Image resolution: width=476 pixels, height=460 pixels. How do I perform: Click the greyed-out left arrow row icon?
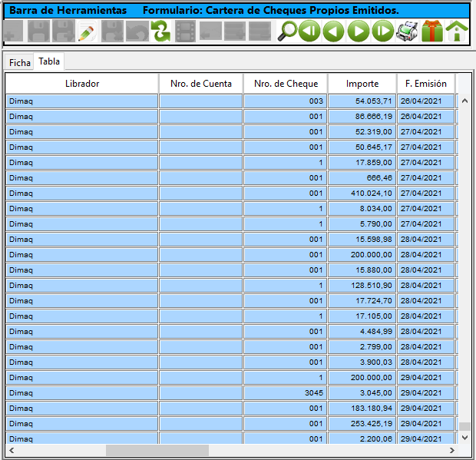[210, 31]
